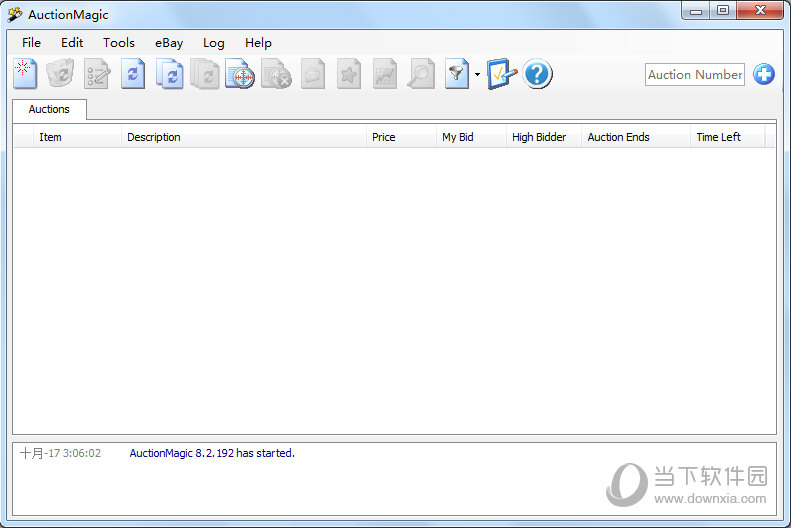The image size is (791, 528).
Task: Sort by the Auction Ends column header
Action: point(636,137)
